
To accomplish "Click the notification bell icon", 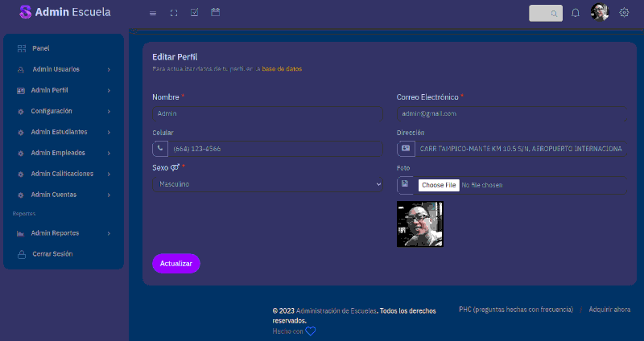I will pyautogui.click(x=576, y=13).
